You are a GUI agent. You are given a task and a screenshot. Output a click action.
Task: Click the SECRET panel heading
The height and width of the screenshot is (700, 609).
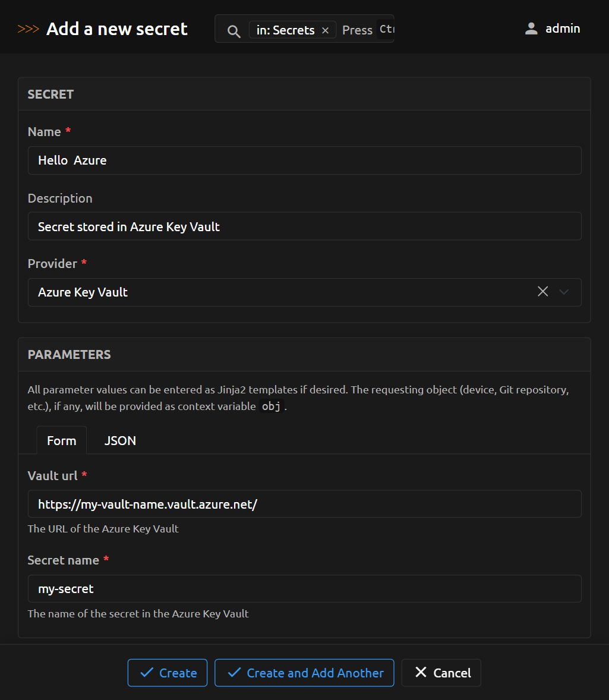coord(51,94)
